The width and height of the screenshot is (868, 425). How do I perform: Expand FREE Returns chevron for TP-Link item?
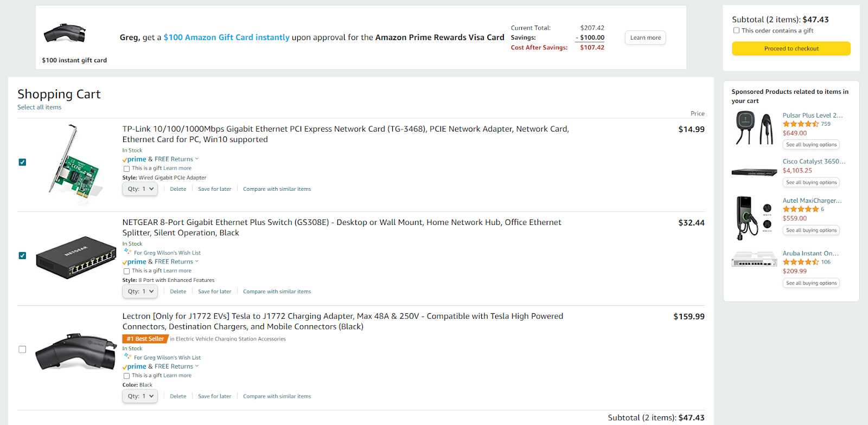197,159
